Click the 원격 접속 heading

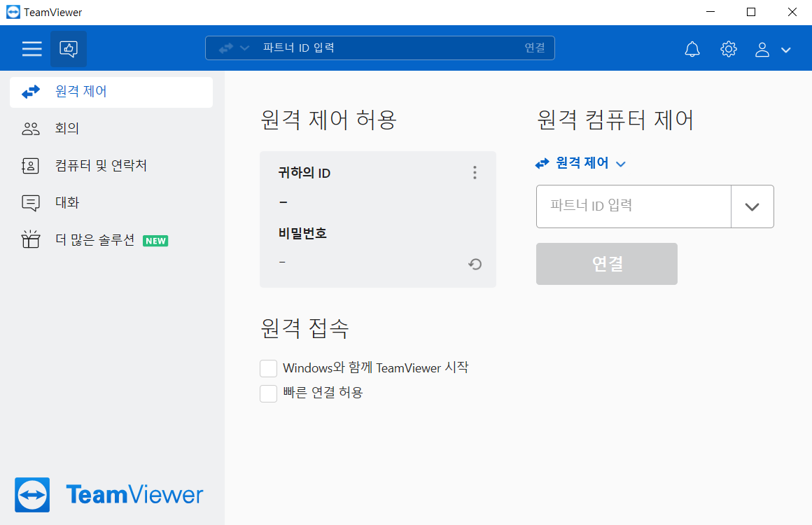(304, 328)
